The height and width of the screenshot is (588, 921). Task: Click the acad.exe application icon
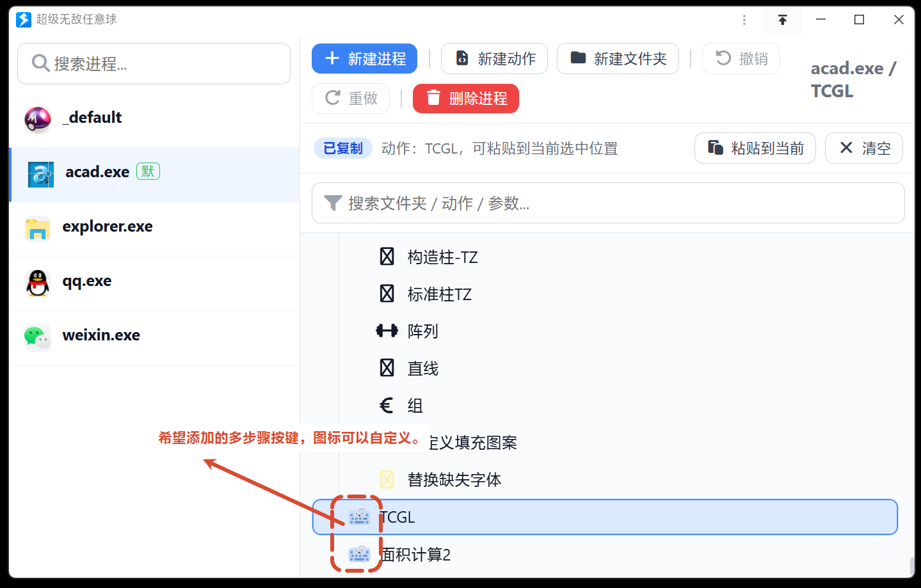(41, 174)
